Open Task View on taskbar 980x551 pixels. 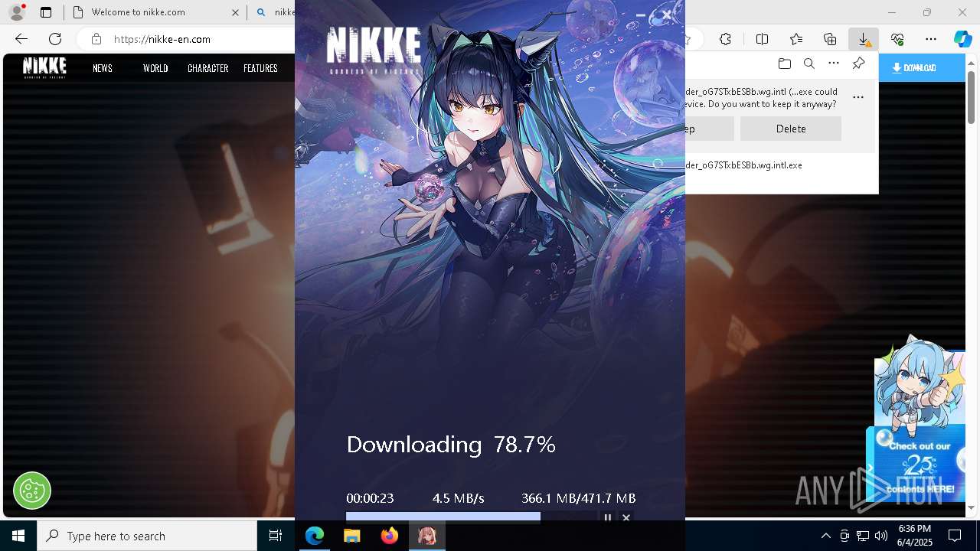(x=276, y=536)
